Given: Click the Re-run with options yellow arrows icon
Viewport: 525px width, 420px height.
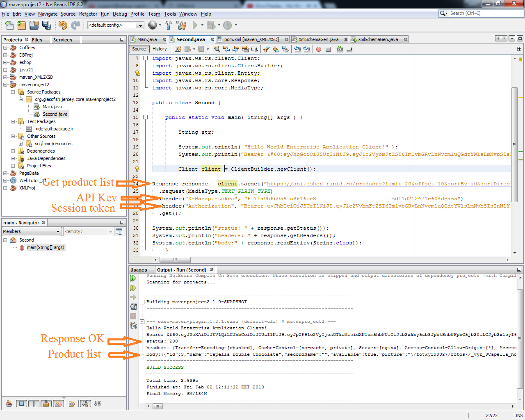Looking at the screenshot, I should point(133,288).
